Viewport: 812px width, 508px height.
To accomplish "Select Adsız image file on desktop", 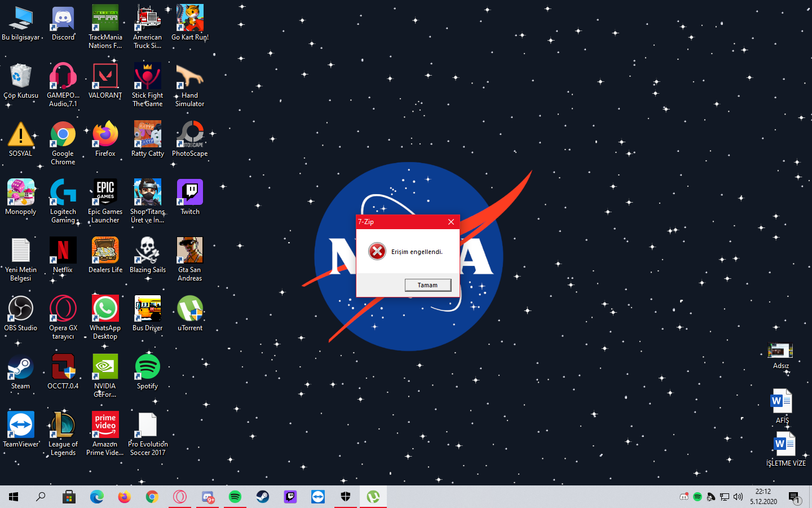I will [781, 356].
